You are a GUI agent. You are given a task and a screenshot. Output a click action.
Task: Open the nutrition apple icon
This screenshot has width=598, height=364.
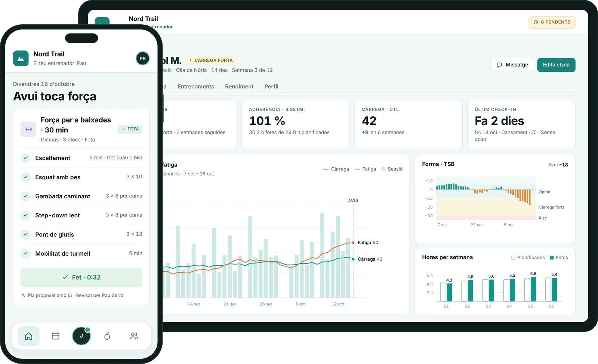pos(107,336)
